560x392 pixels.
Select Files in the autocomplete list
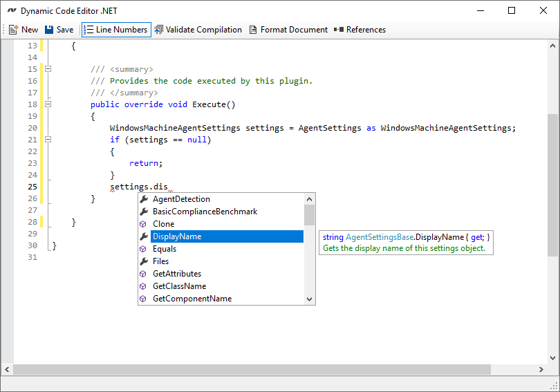pos(221,261)
